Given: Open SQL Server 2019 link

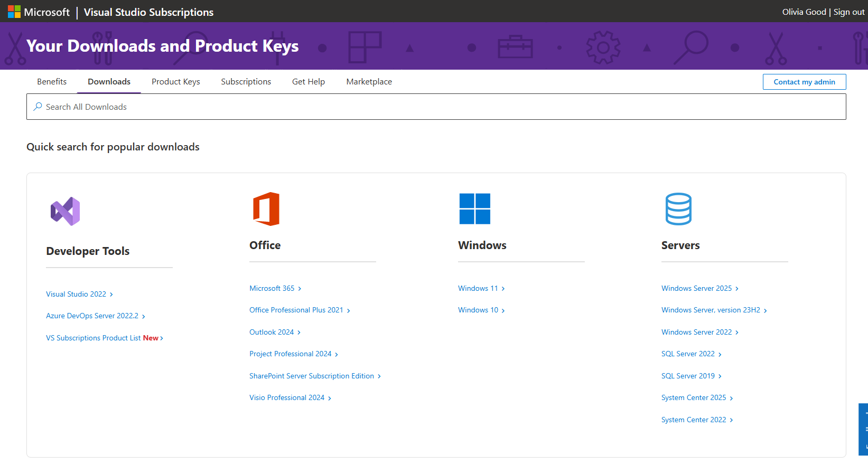Looking at the screenshot, I should (692, 376).
